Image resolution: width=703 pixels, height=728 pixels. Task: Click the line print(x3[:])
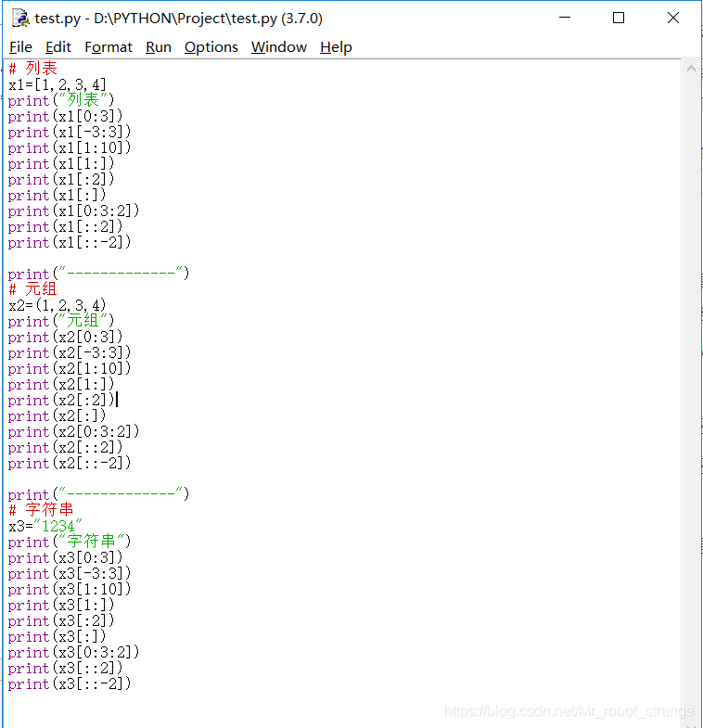tap(57, 636)
